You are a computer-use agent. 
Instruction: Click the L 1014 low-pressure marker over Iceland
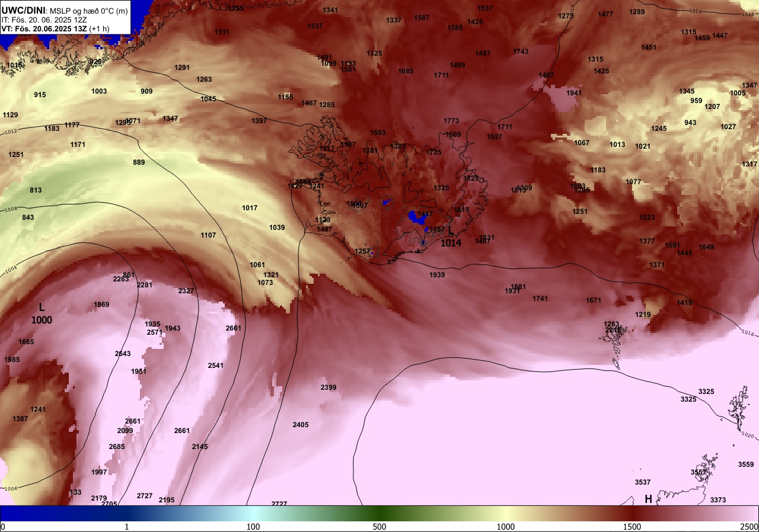[x=451, y=237]
